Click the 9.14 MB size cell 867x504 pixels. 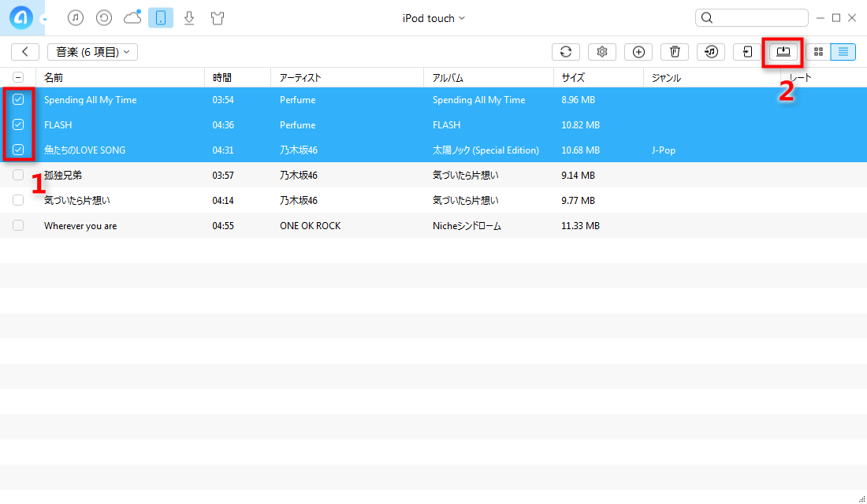point(579,176)
